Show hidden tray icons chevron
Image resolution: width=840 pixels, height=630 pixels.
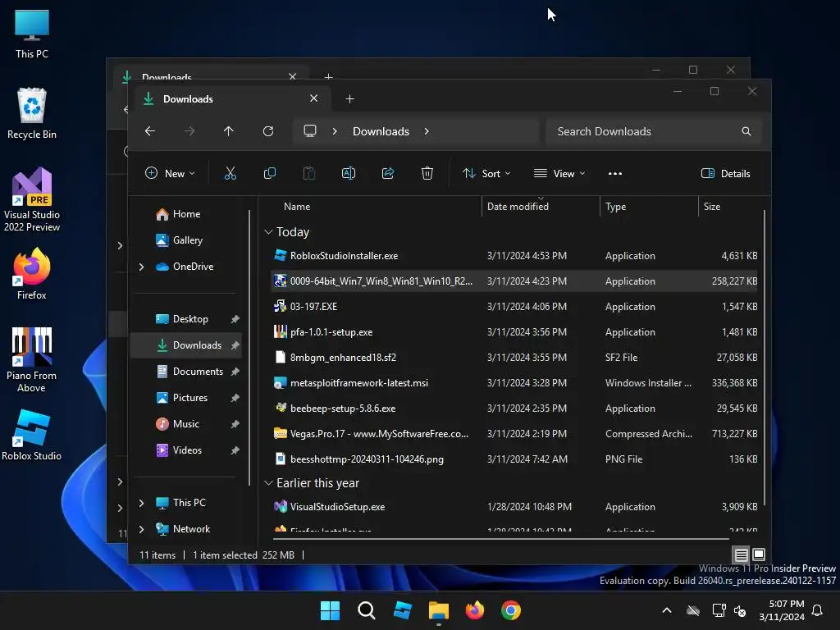(666, 610)
